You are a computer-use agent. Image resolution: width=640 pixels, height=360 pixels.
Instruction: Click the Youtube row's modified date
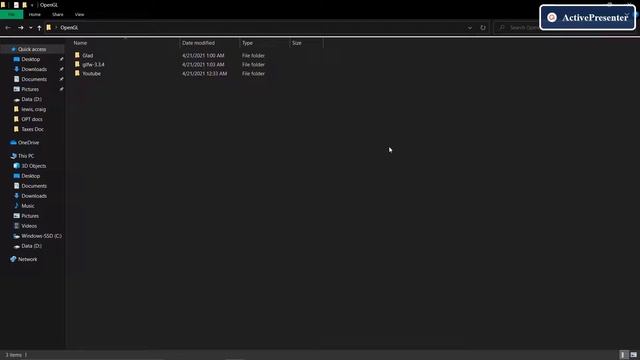pyautogui.click(x=204, y=73)
